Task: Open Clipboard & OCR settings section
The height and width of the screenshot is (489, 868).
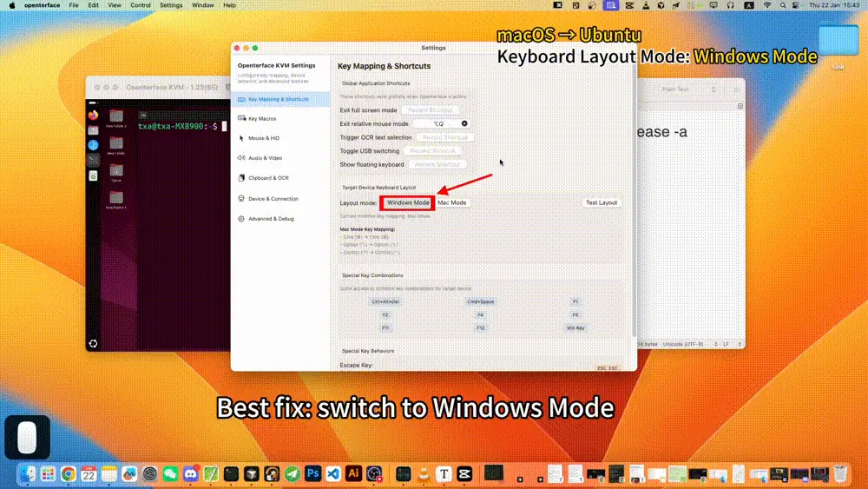Action: point(267,178)
